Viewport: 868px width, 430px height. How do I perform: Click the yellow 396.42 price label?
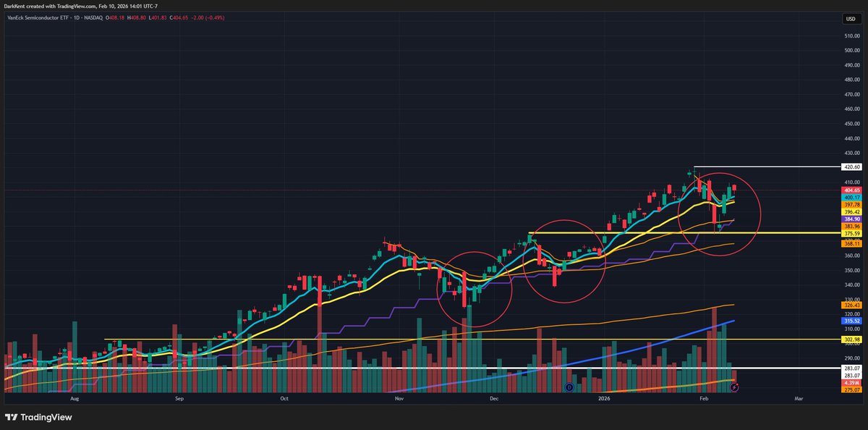[851, 211]
